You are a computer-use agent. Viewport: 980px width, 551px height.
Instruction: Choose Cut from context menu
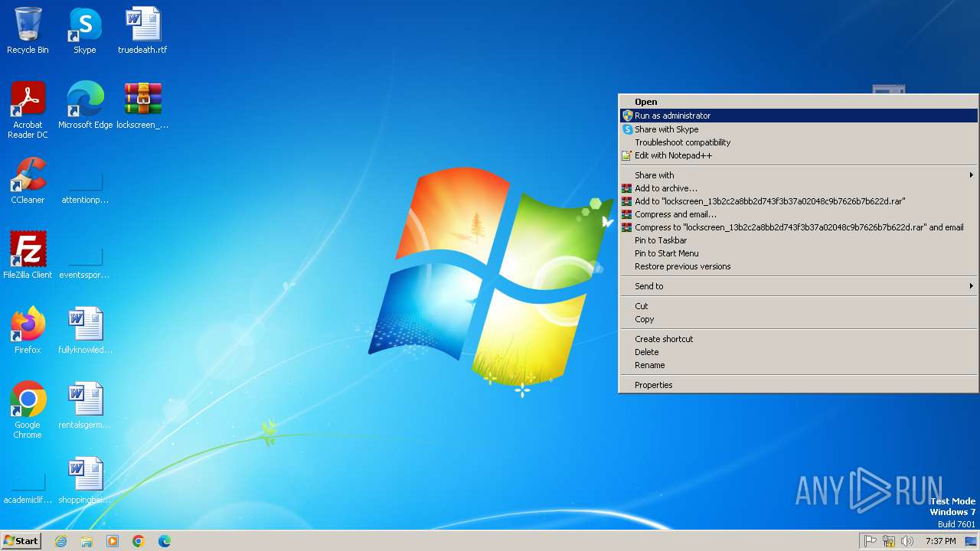click(x=799, y=306)
